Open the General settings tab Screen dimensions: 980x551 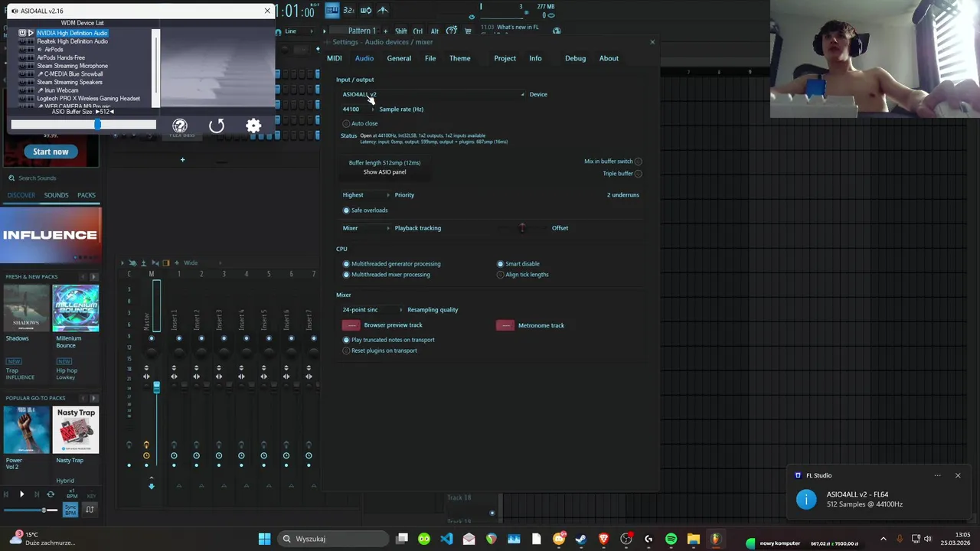tap(399, 58)
